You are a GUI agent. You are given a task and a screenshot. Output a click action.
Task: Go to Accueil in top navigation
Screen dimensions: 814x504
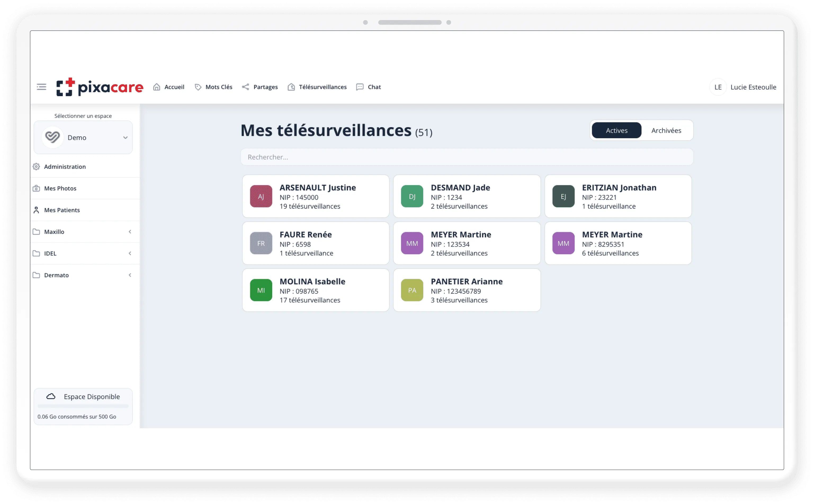(x=174, y=87)
